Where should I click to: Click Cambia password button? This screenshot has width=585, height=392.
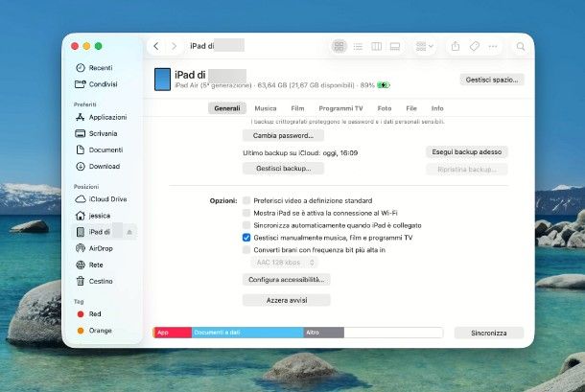(283, 135)
